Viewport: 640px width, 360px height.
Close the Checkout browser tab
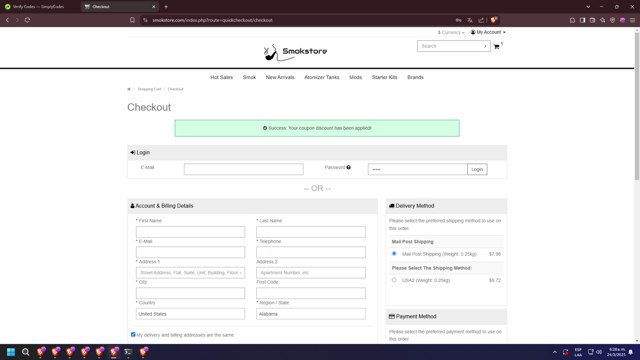point(153,7)
